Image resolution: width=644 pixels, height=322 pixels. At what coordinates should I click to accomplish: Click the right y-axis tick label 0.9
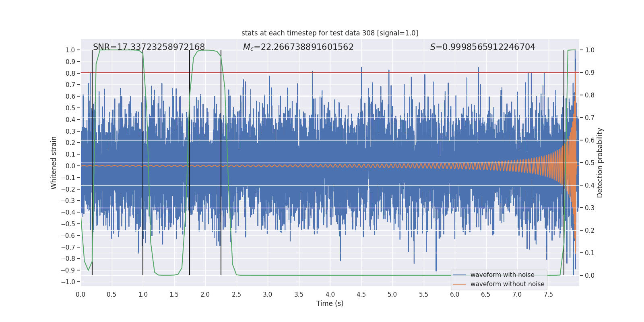click(x=590, y=73)
